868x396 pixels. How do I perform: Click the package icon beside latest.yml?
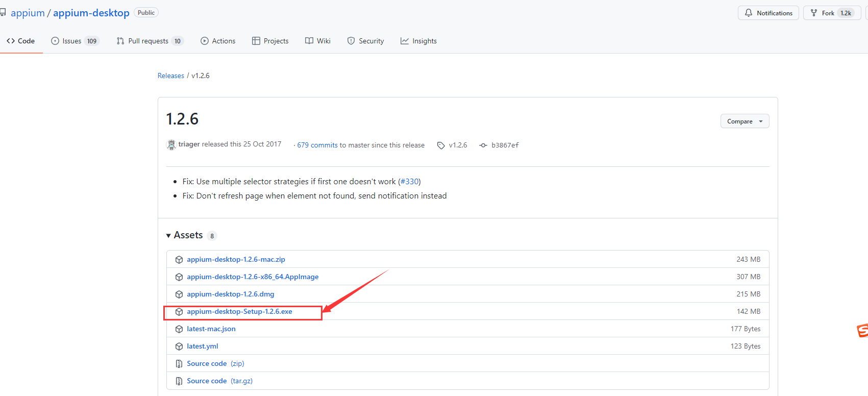tap(179, 346)
